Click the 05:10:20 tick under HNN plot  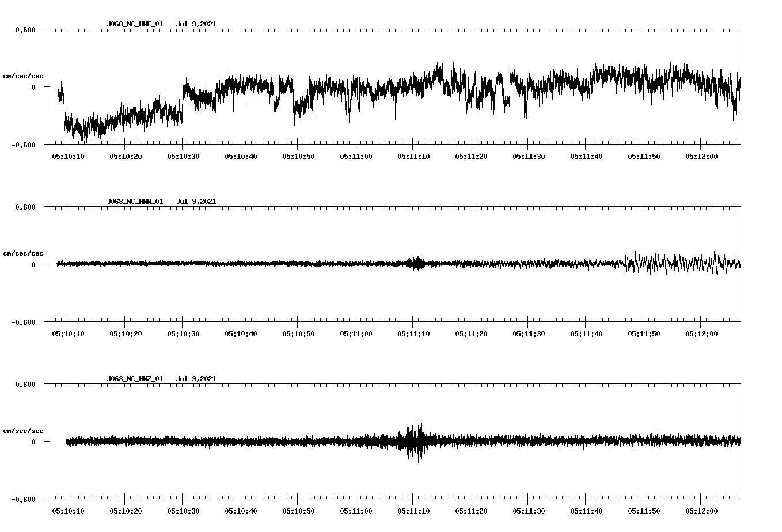(x=126, y=333)
